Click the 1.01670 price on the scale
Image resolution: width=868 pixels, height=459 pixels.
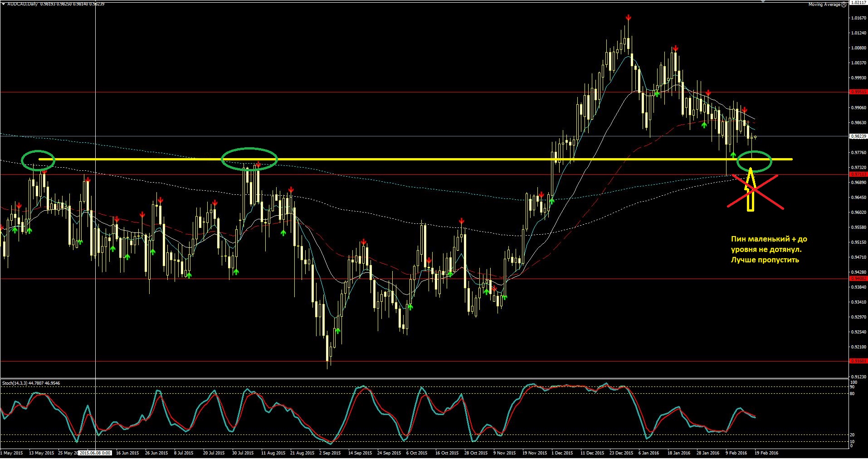coord(859,18)
